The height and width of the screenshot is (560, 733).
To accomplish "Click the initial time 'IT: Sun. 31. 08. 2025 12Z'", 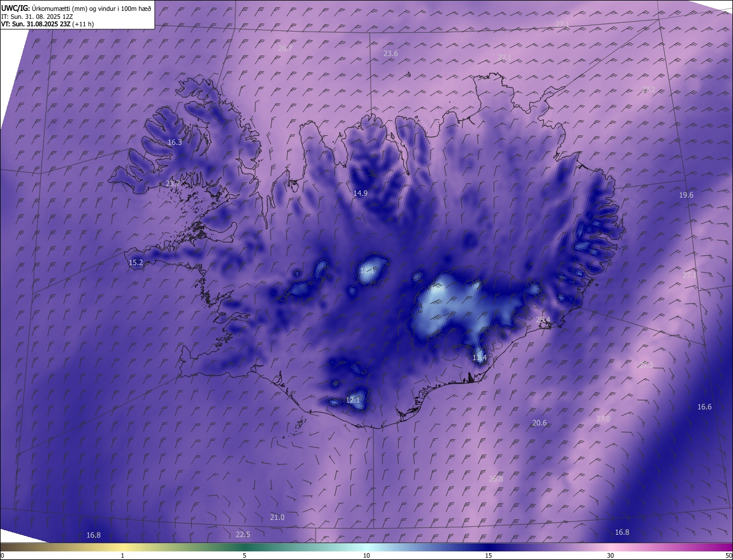I will [37, 16].
